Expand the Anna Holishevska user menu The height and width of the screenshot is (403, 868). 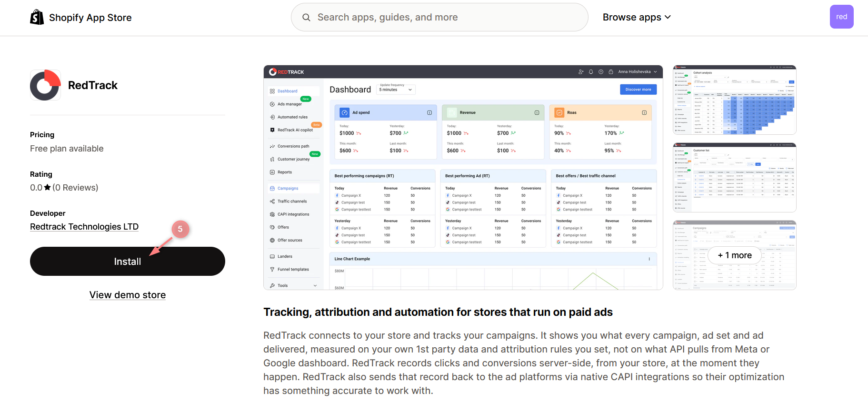[x=638, y=72]
